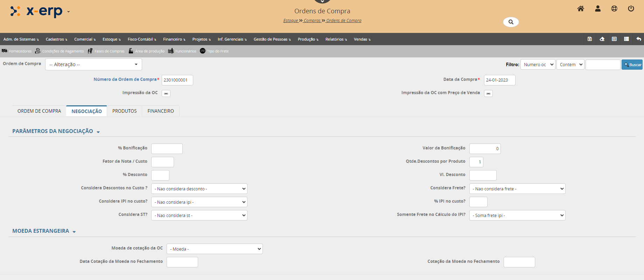Follow the Compras breadcrumb link
The image size is (644, 280).
tap(312, 21)
